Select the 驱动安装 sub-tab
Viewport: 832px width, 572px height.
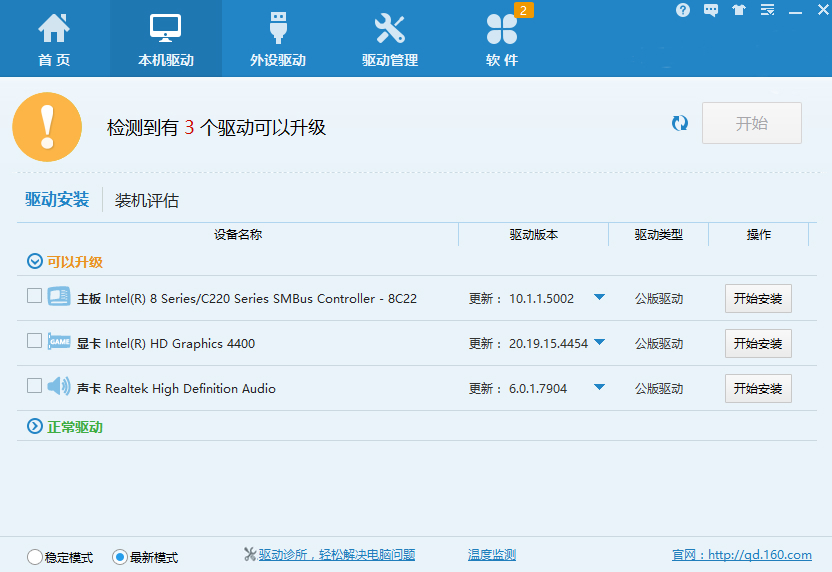coord(57,200)
